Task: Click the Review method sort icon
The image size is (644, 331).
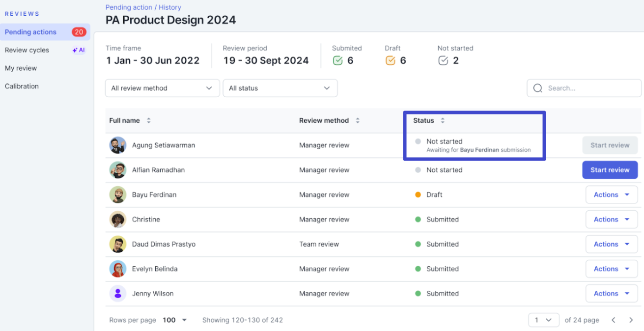Action: point(358,121)
